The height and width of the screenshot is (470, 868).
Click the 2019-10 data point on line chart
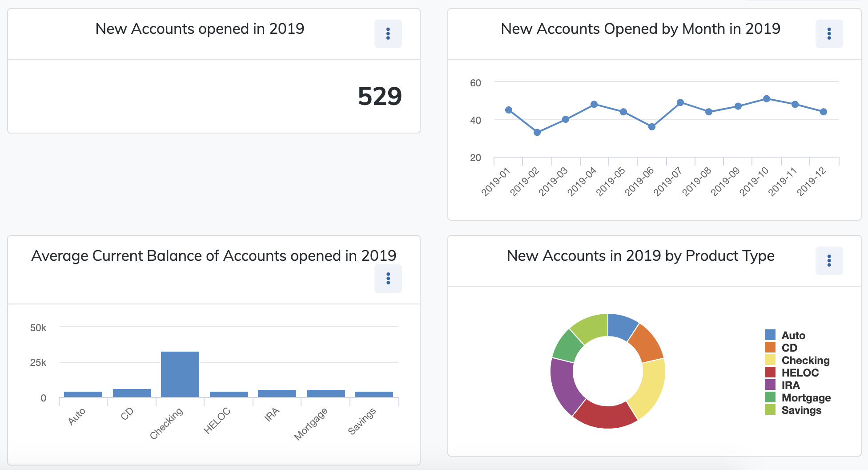(x=767, y=99)
